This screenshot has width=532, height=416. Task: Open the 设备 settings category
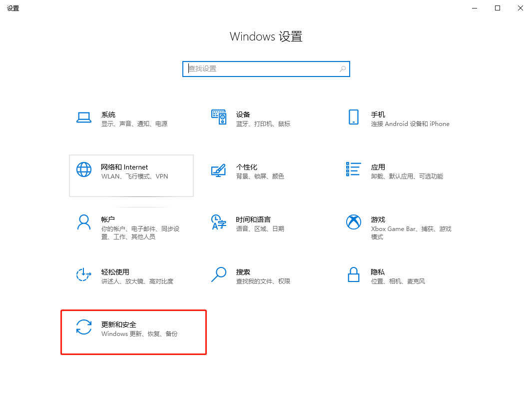[x=266, y=123]
